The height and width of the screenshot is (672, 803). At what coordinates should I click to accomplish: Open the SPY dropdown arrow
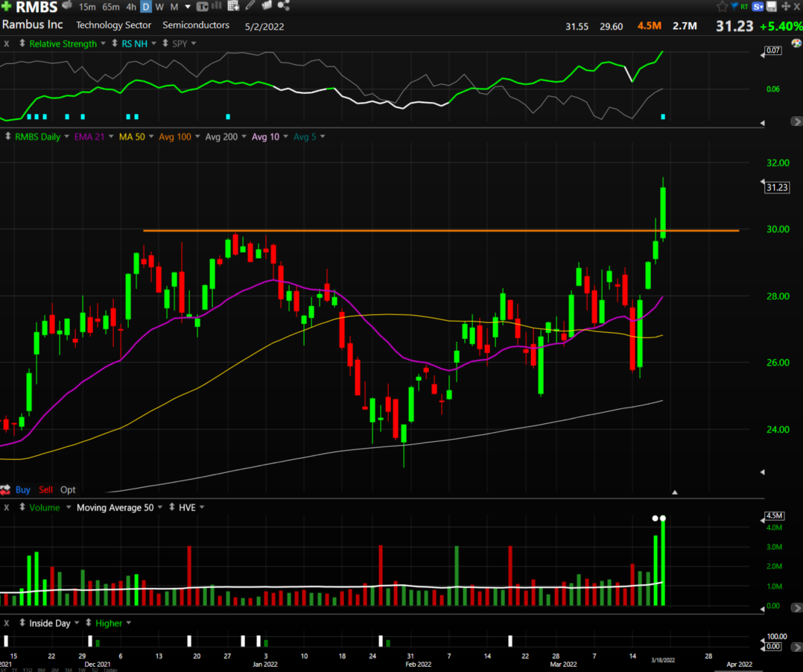click(194, 43)
